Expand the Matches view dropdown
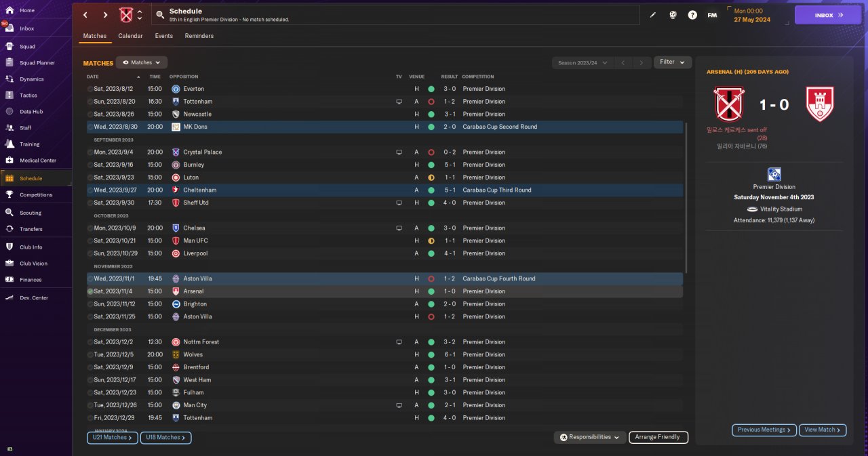 click(x=141, y=62)
